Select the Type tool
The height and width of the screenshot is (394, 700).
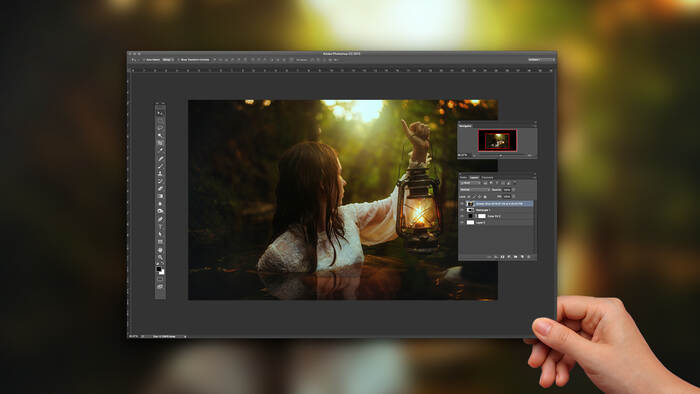[x=160, y=226]
